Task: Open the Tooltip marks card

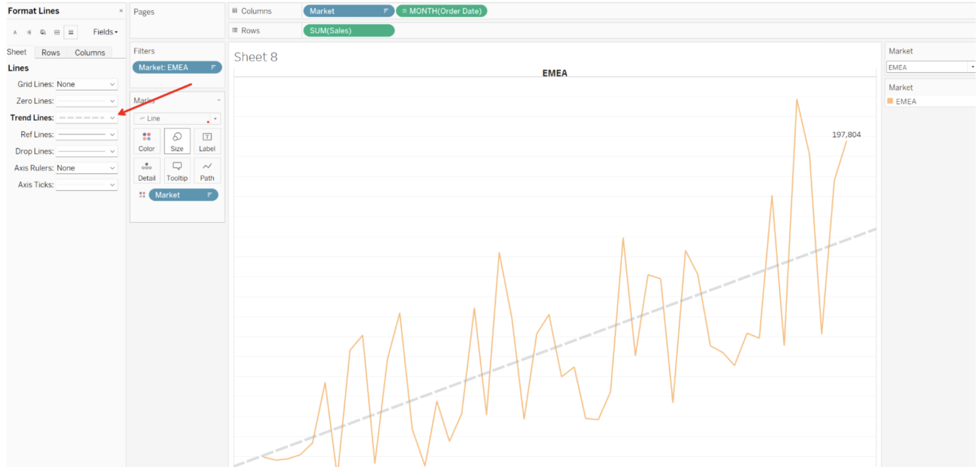Action: pos(177,171)
